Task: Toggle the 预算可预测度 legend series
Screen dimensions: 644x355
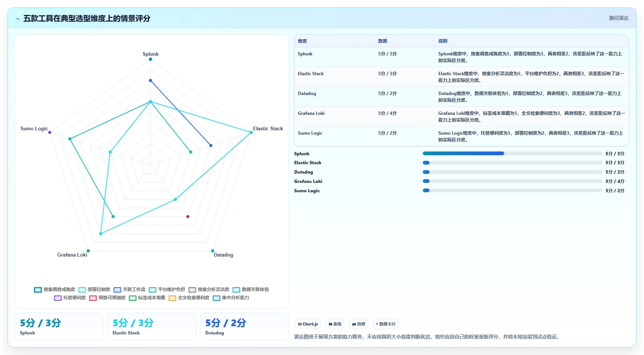Action: click(x=108, y=298)
